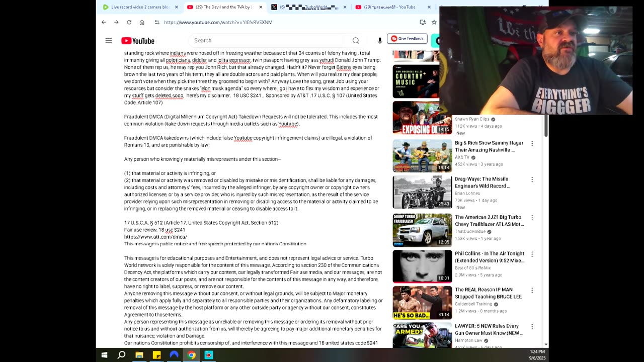This screenshot has height=362, width=644.
Task: Open options menu for LAWYER 5 NEW Rules video
Action: [x=532, y=326]
